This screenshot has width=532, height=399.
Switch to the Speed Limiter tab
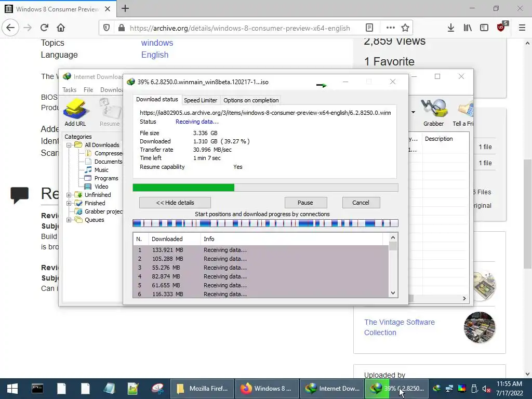coord(201,100)
